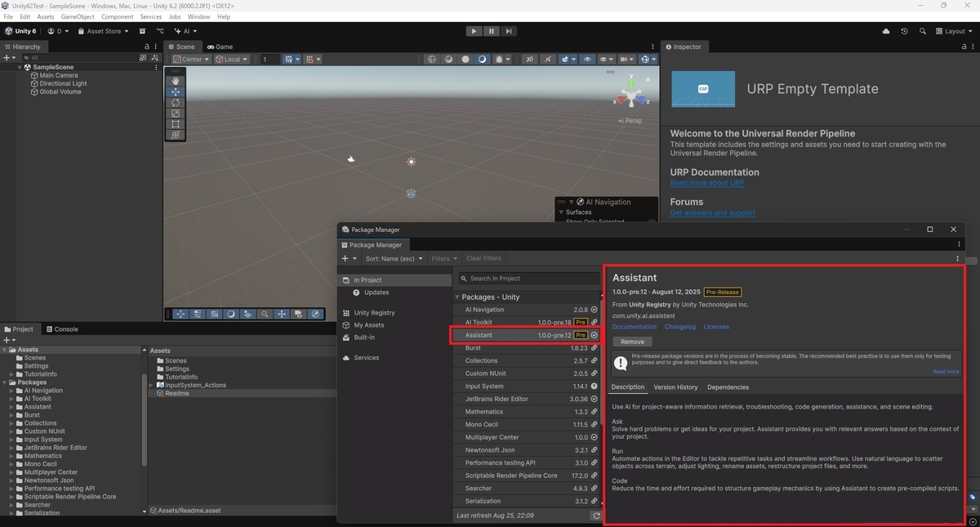Image resolution: width=980 pixels, height=527 pixels.
Task: Select the Burst package row
Action: pyautogui.click(x=527, y=348)
